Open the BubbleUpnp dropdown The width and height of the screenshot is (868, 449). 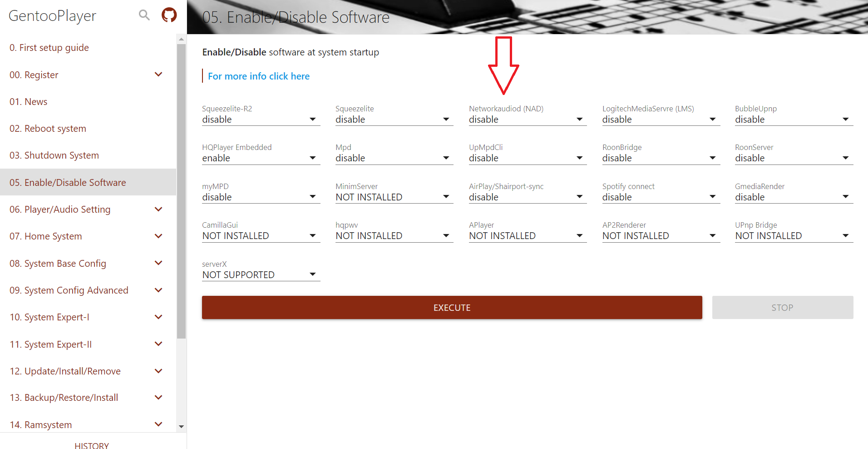pos(794,120)
